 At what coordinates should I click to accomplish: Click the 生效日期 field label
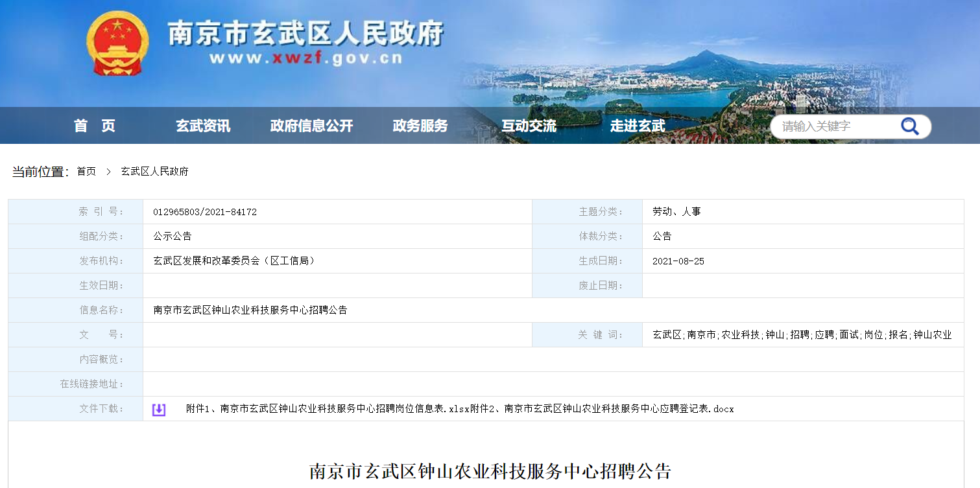click(101, 286)
